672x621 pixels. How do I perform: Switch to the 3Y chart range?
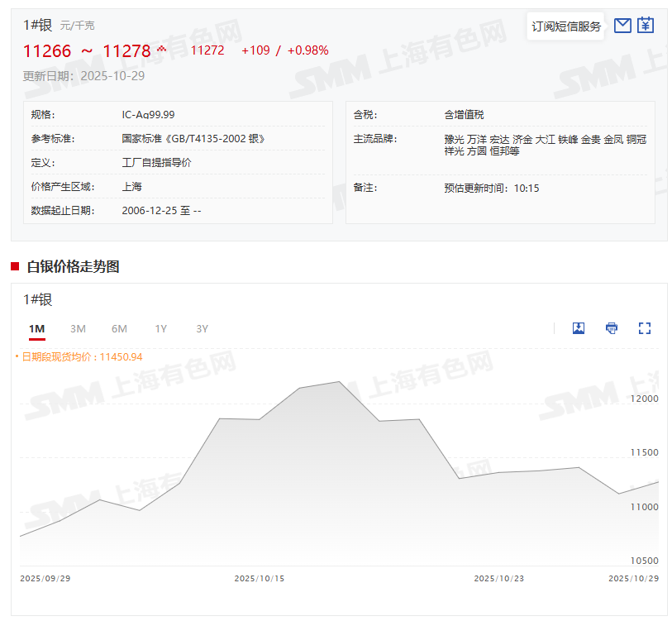(x=202, y=329)
